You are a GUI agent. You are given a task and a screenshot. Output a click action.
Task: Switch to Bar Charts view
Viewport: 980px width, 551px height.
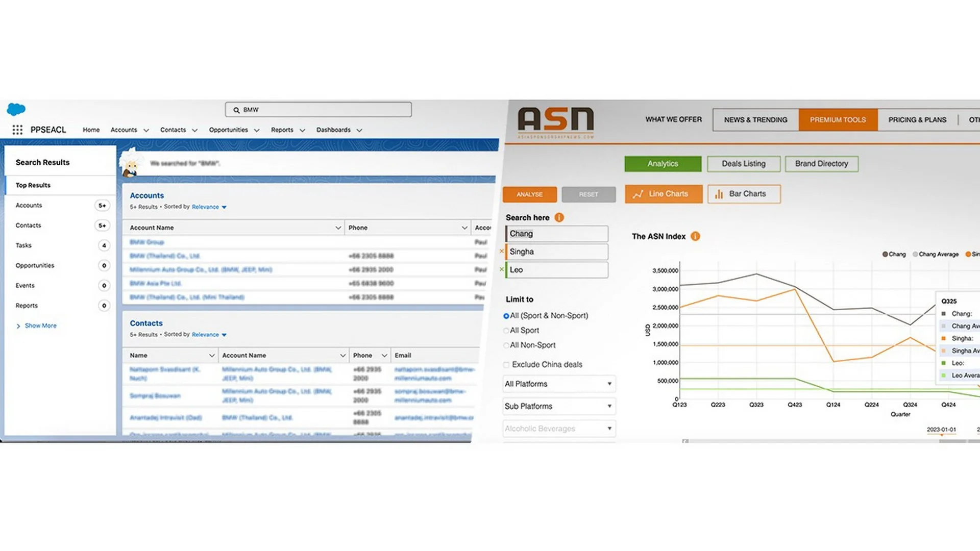pyautogui.click(x=744, y=194)
